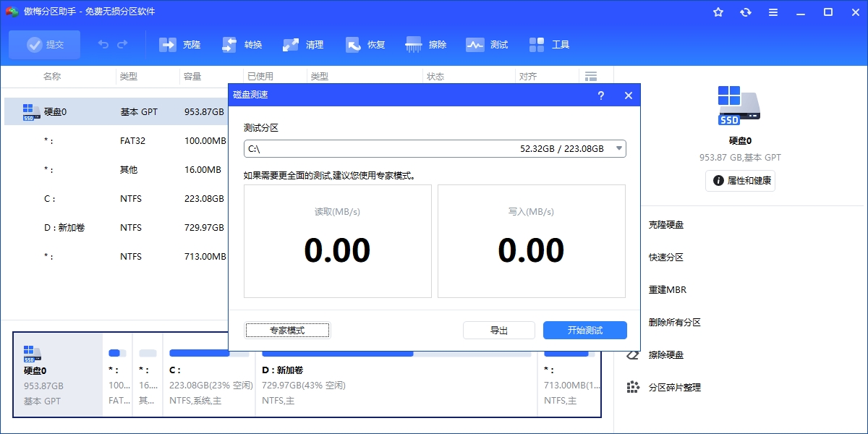Open the column list view options icon
868x434 pixels.
click(591, 77)
